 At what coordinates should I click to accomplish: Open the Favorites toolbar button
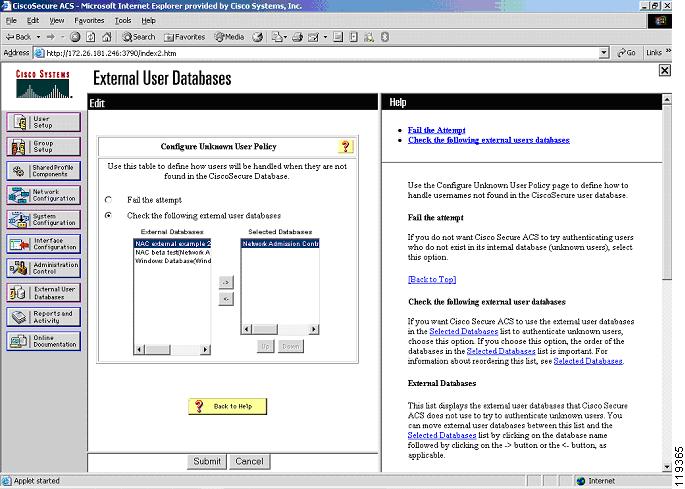(x=184, y=37)
